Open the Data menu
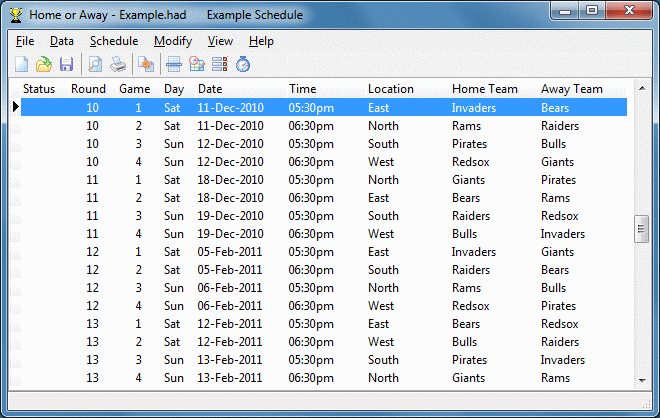Image resolution: width=660 pixels, height=418 pixels. pyautogui.click(x=62, y=41)
